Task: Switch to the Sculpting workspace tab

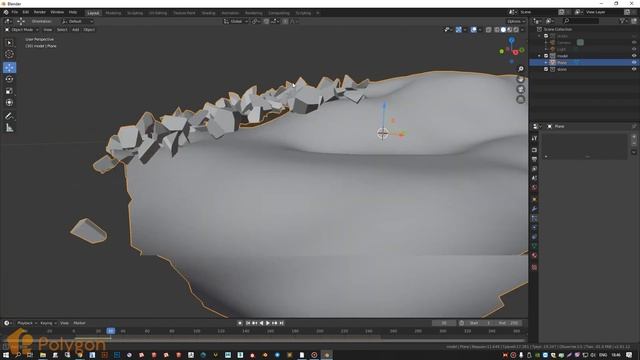Action: (135, 13)
